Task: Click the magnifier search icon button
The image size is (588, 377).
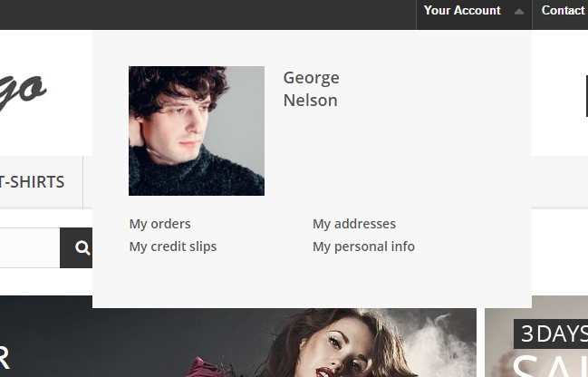Action: tap(76, 247)
